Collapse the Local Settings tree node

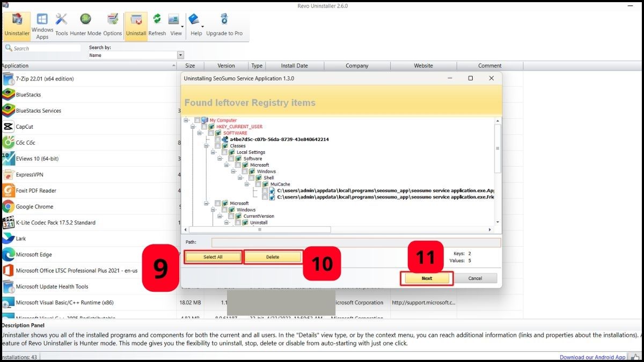(x=213, y=152)
